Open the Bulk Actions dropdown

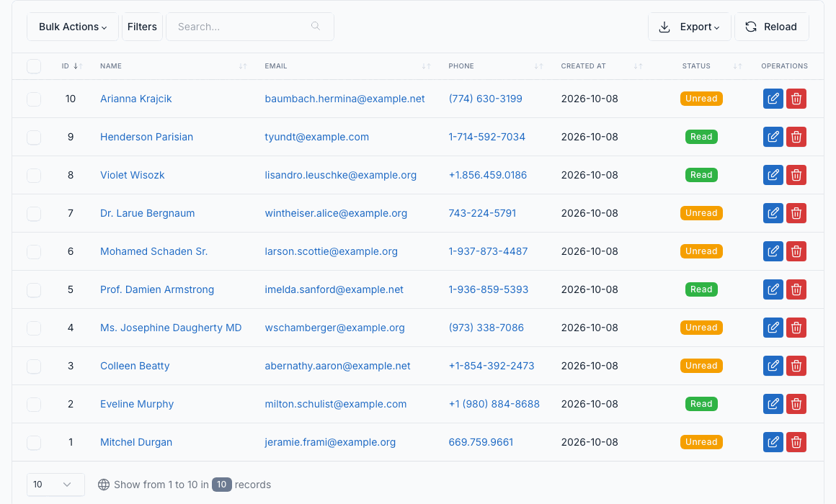pos(73,27)
